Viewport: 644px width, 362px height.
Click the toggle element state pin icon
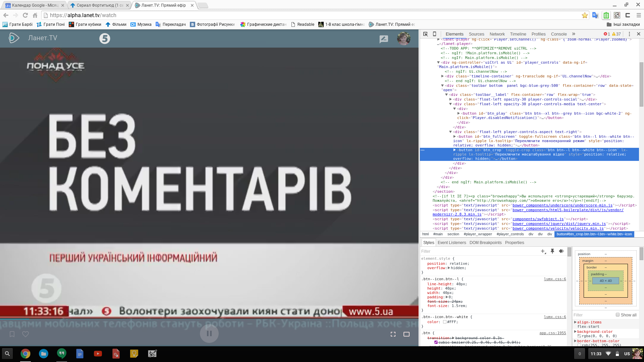click(552, 251)
